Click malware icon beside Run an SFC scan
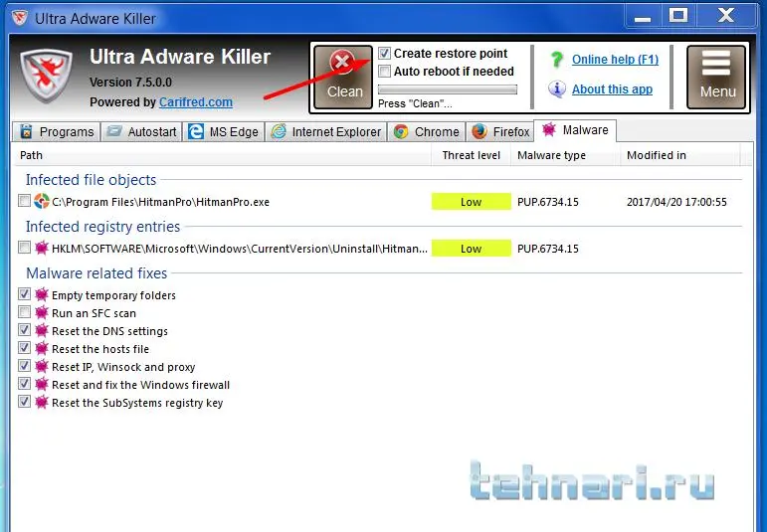This screenshot has width=767, height=532. coord(42,312)
